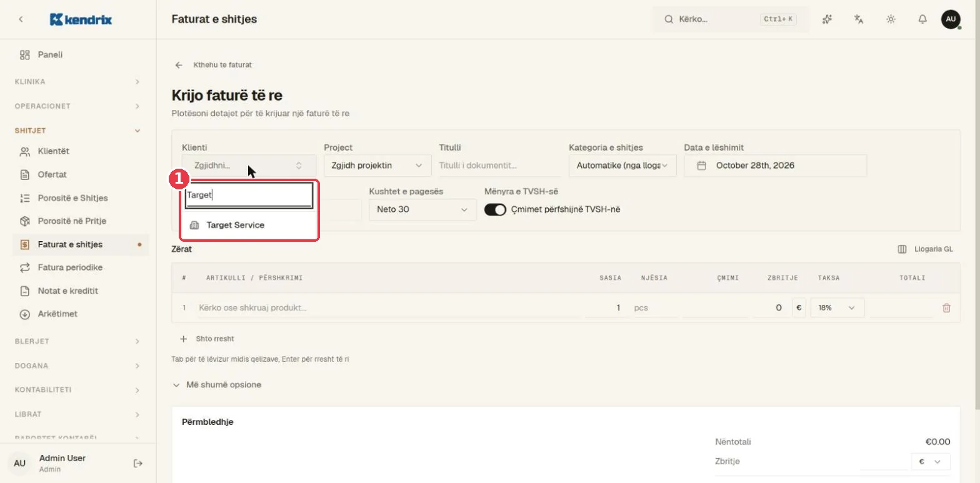This screenshot has width=980, height=483.
Task: Open the language translation icon
Action: coord(859,19)
